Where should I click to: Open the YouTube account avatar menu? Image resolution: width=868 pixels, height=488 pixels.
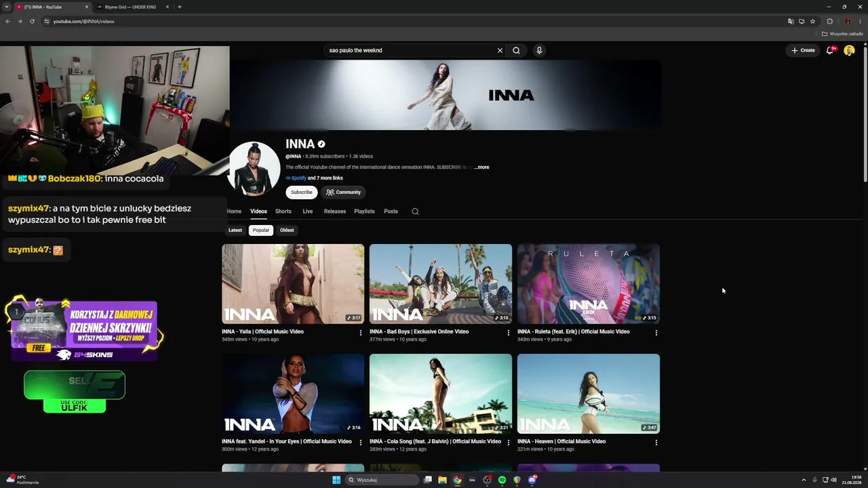tap(849, 50)
